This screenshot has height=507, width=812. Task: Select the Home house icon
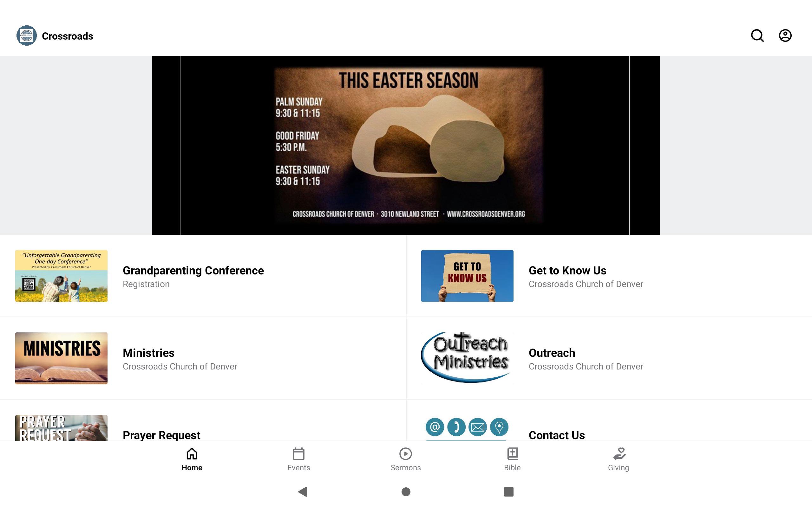click(192, 454)
